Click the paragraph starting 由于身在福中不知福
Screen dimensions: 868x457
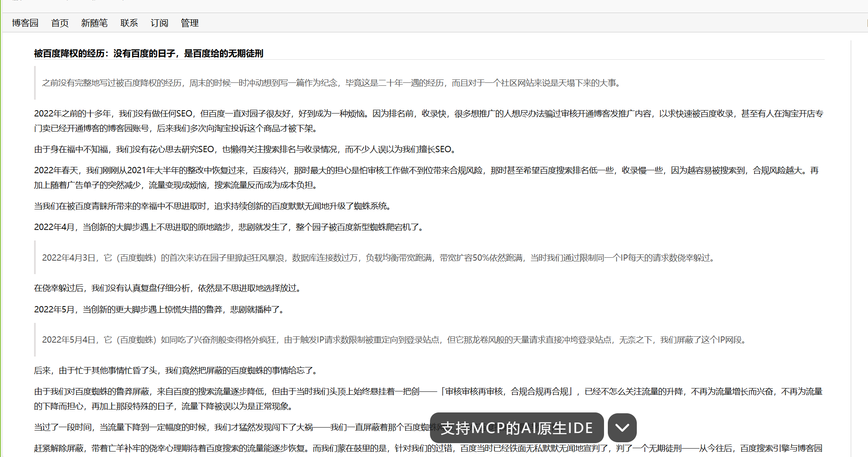click(x=244, y=149)
